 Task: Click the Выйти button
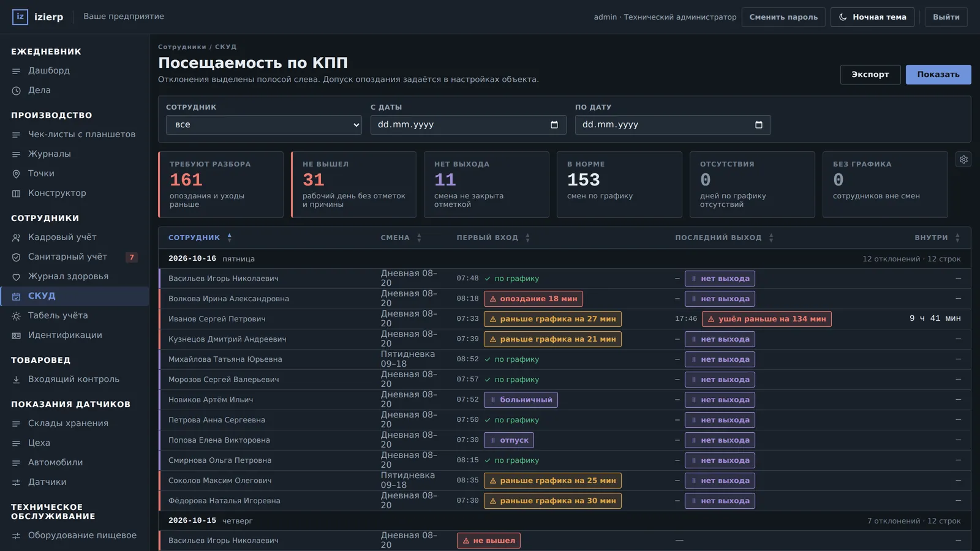tap(946, 17)
